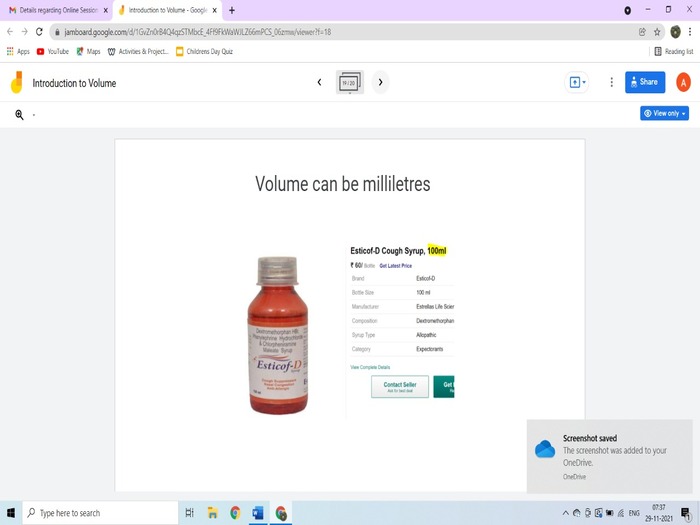Screen dimensions: 700x525
Task: Click the Type here to search box
Action: point(100,513)
